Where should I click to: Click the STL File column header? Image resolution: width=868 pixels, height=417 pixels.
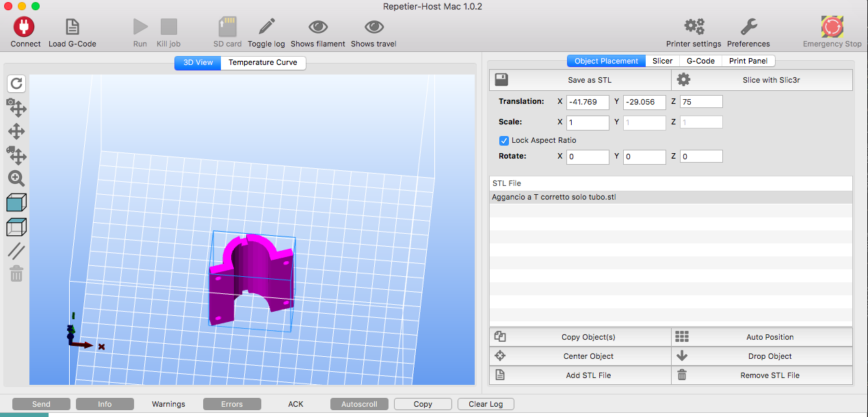click(x=671, y=183)
